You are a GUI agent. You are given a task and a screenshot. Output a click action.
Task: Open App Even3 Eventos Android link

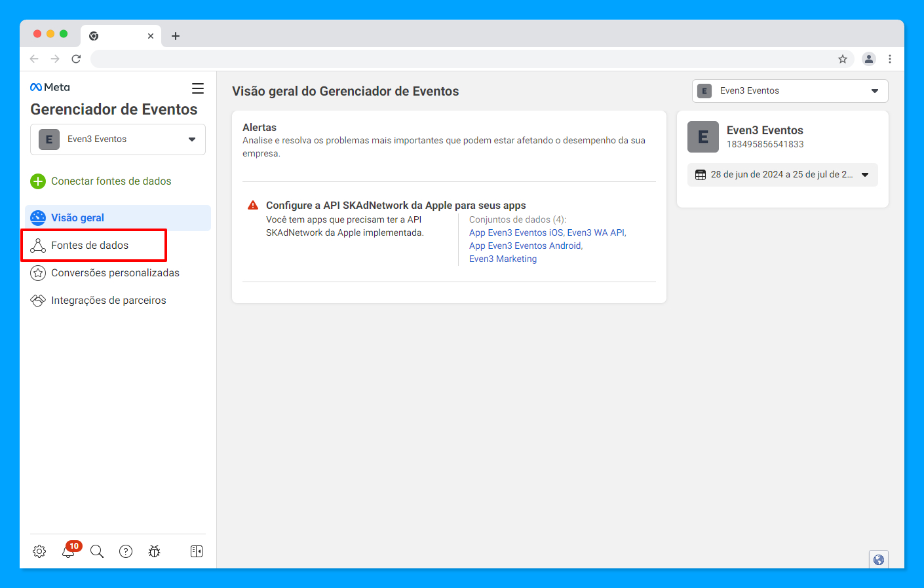point(525,246)
